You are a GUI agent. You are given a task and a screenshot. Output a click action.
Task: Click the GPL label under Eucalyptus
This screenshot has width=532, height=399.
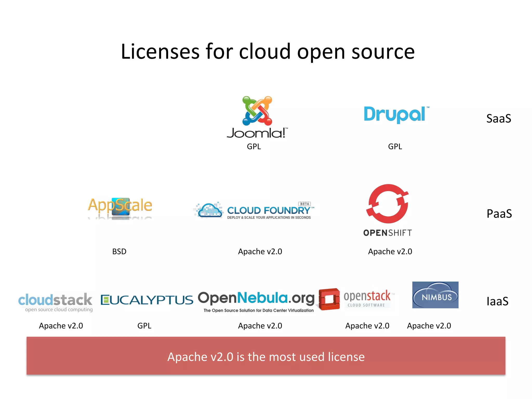[144, 326]
